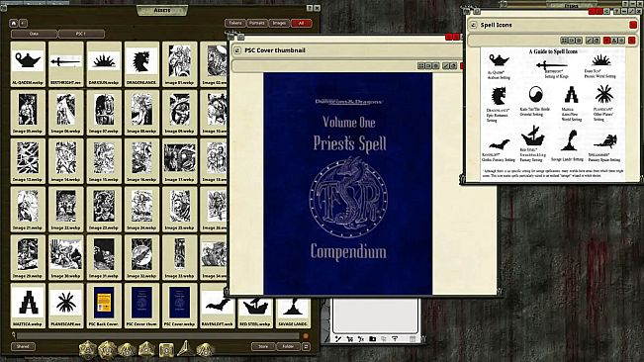Click the orange clear-search icon in Assets

tap(306, 335)
